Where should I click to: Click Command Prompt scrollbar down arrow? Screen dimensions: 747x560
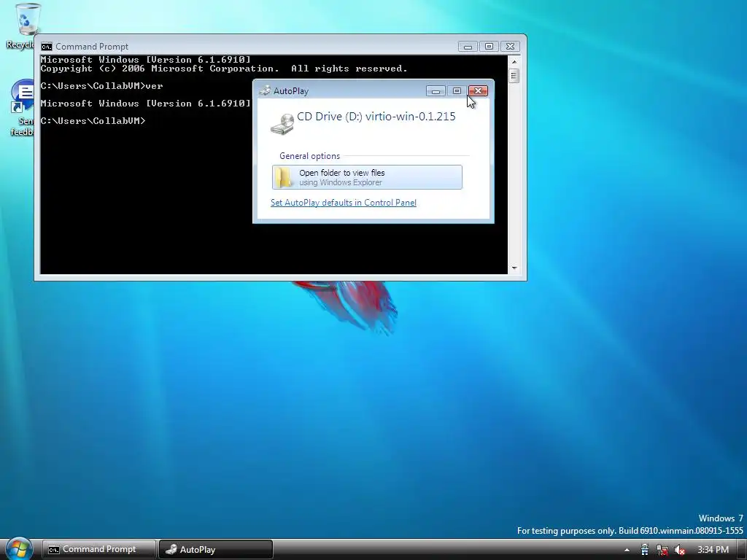point(514,268)
